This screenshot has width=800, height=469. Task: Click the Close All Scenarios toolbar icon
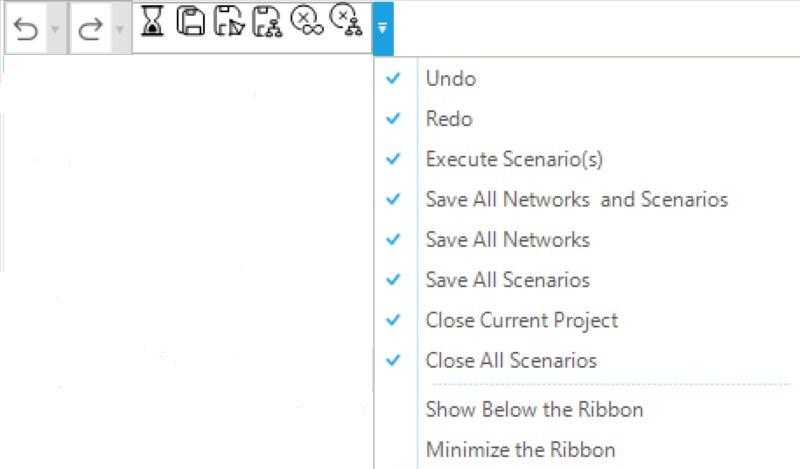(345, 20)
